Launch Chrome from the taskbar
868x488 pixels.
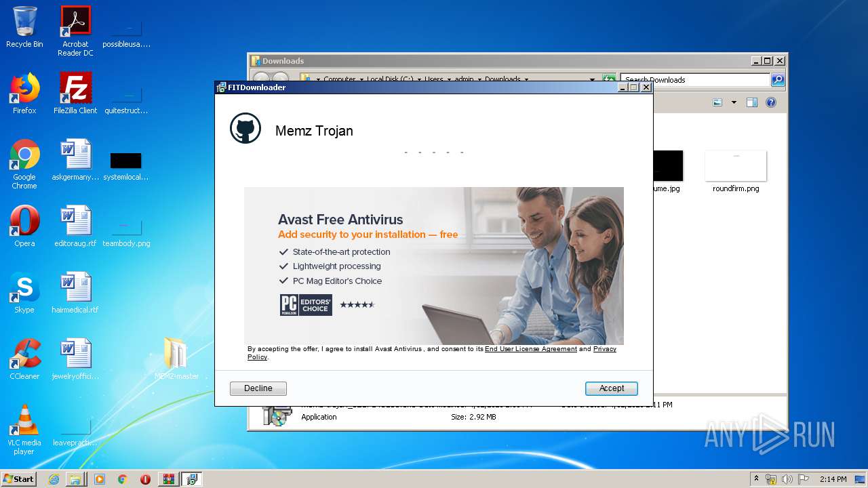point(122,479)
